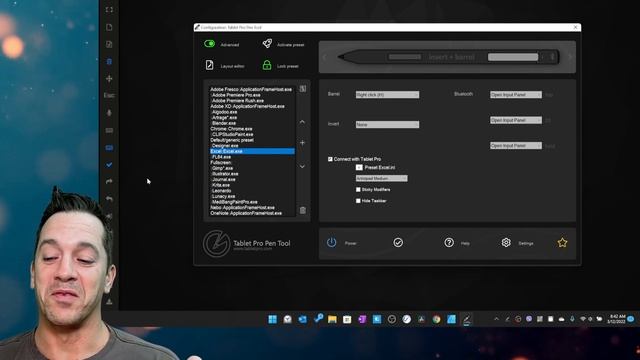Move selected preset down with chevron
Viewport: 640px width, 360px height.
coord(302,167)
